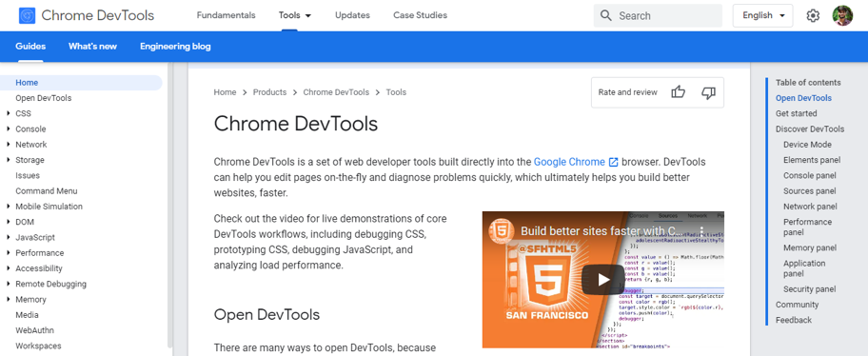
Task: Click the Tools breadcrumb link
Action: pos(396,92)
